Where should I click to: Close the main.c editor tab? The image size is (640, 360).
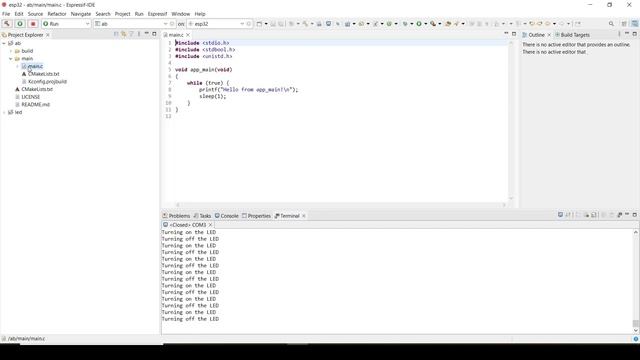pos(188,35)
